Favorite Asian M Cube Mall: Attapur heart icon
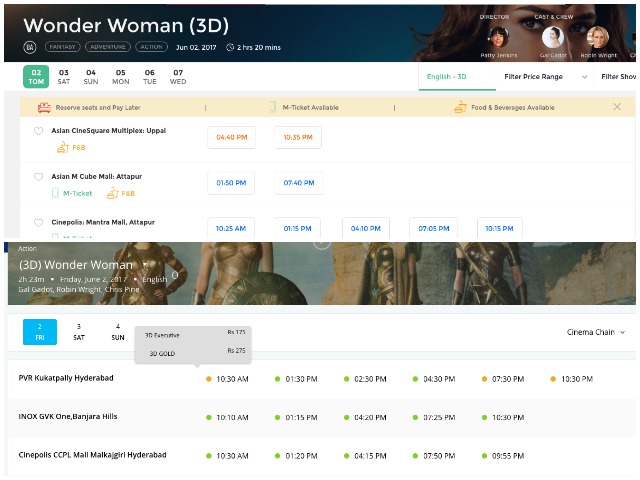The image size is (640, 480). [38, 177]
